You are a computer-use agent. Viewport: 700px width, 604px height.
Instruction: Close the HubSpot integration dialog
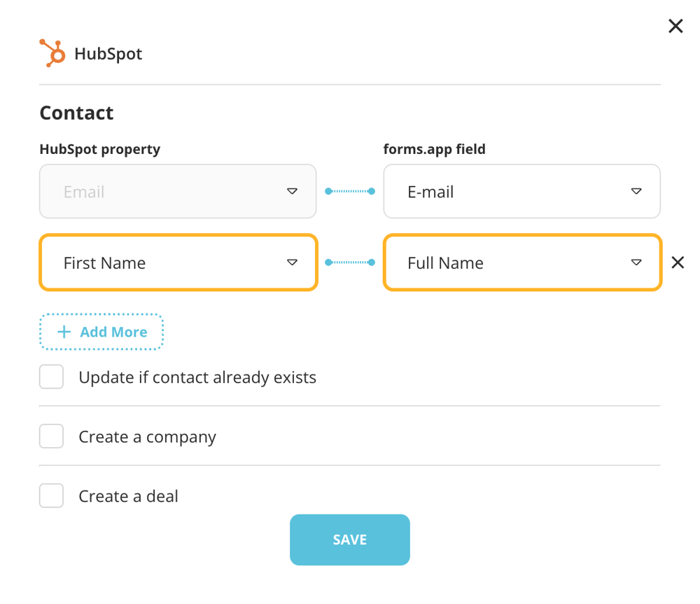coord(675,27)
